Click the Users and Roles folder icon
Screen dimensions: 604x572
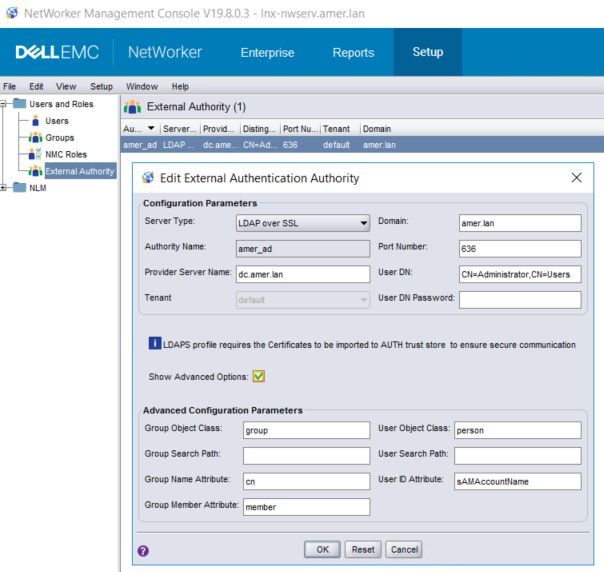(x=19, y=104)
